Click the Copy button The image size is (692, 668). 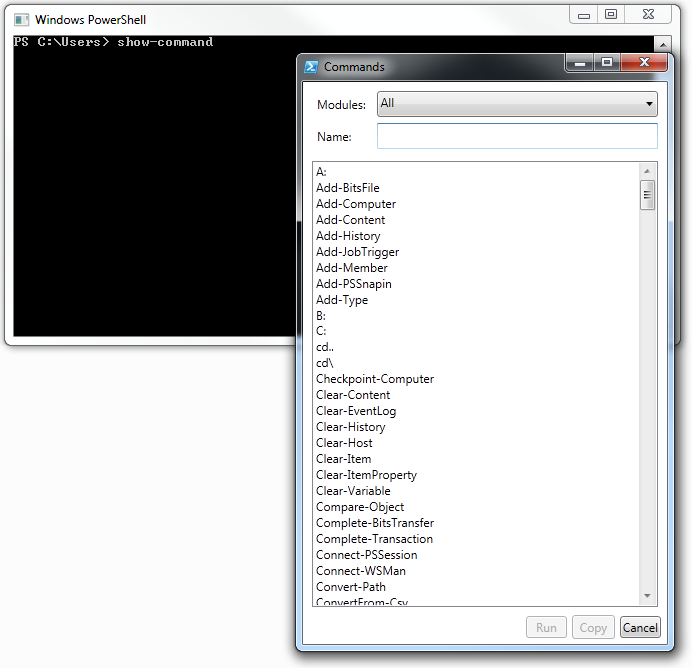pyautogui.click(x=593, y=627)
